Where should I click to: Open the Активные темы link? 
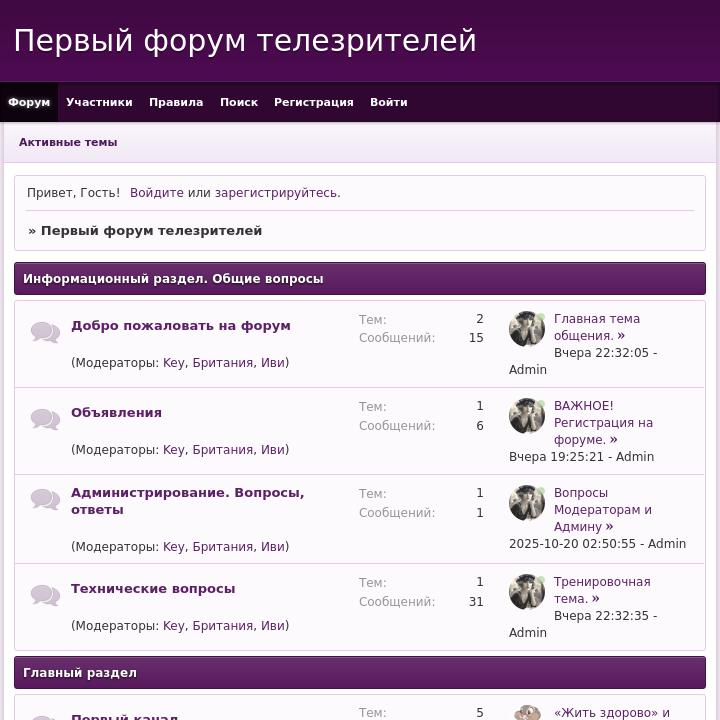[68, 142]
